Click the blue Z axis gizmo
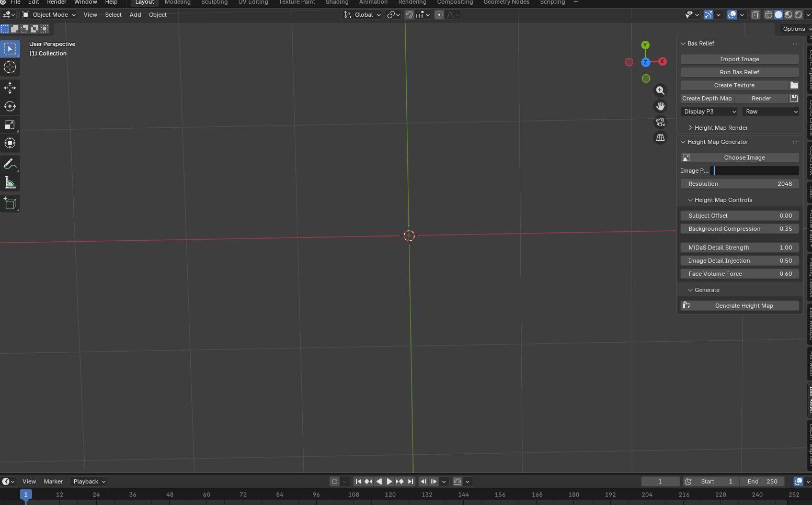The image size is (812, 505). [x=646, y=62]
